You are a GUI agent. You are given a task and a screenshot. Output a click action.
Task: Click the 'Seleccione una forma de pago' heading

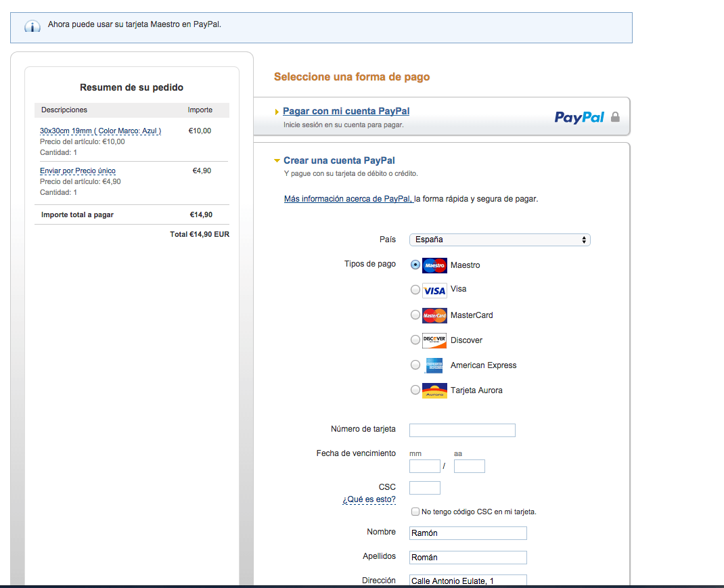pos(352,76)
